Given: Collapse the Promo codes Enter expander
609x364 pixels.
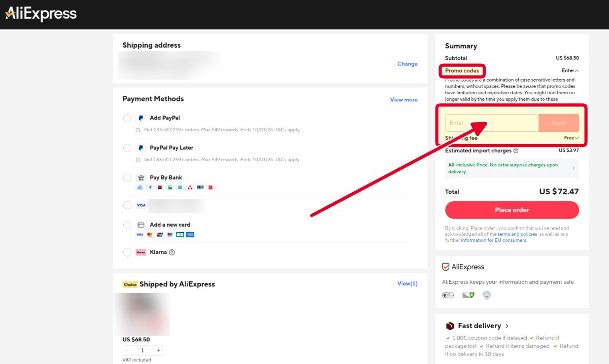Looking at the screenshot, I should pos(570,71).
